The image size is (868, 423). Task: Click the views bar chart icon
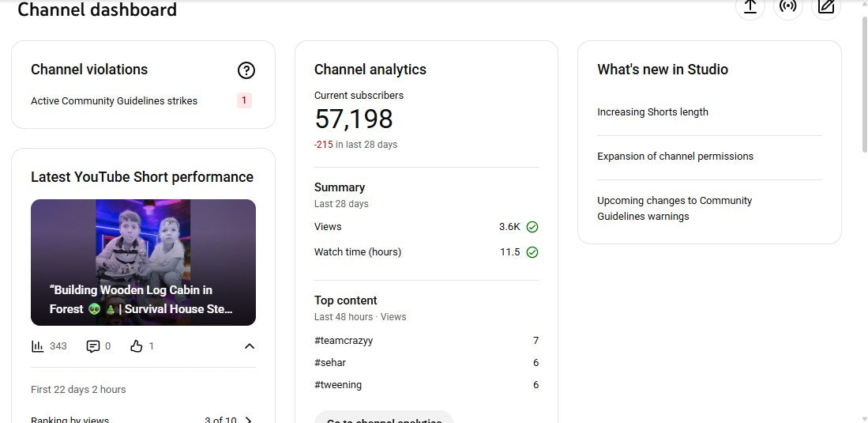tap(37, 346)
